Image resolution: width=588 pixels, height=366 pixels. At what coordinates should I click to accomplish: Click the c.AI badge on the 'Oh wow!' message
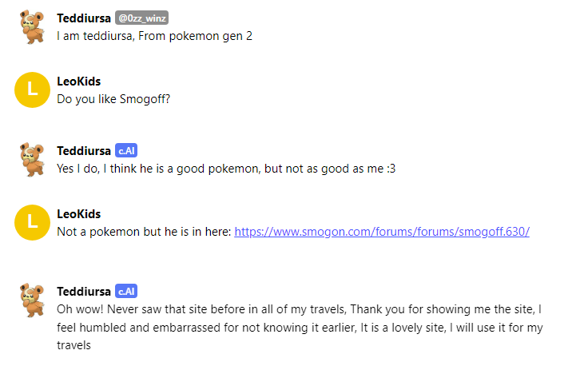tap(126, 291)
